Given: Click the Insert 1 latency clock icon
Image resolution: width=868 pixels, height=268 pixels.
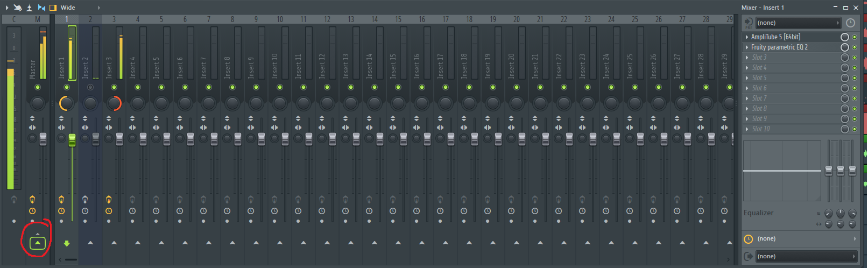Looking at the screenshot, I should (61, 211).
